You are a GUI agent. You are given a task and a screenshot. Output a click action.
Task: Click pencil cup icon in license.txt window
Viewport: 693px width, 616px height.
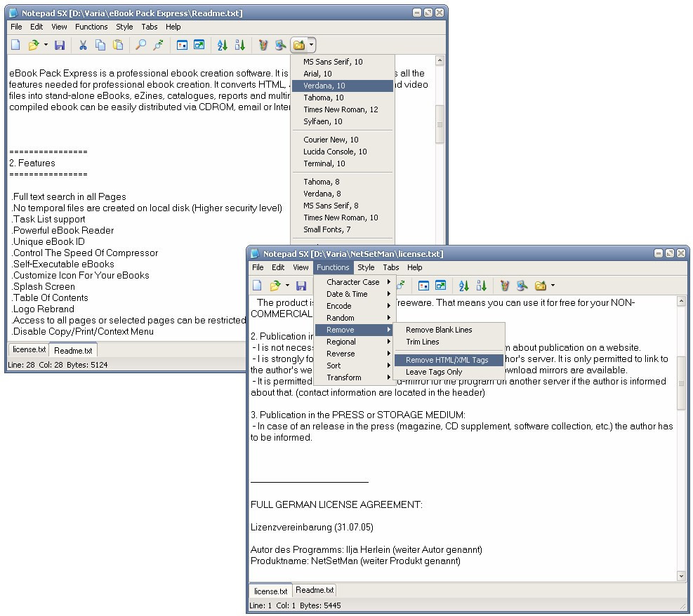point(504,286)
